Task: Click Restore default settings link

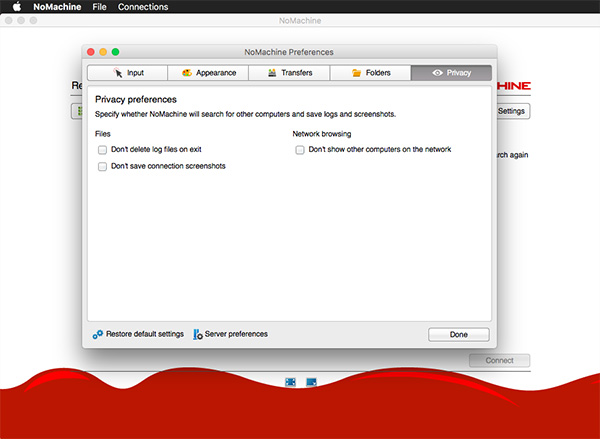Action: (145, 334)
